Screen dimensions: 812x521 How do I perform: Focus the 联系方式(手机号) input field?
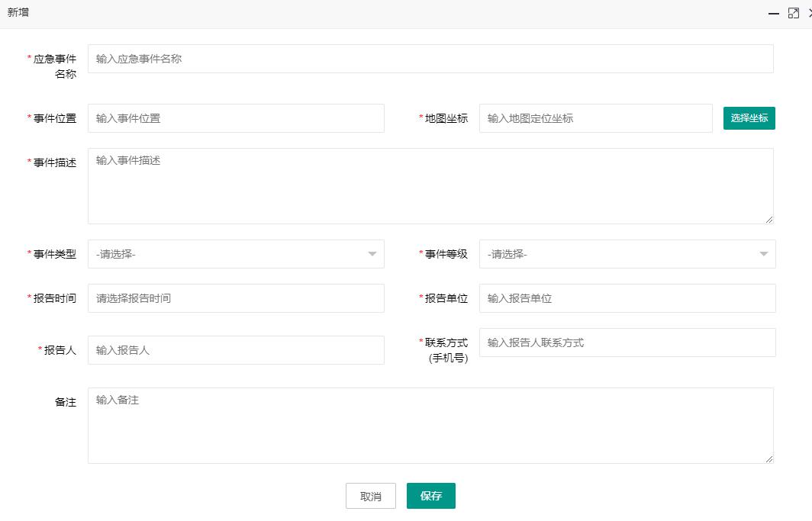(626, 343)
